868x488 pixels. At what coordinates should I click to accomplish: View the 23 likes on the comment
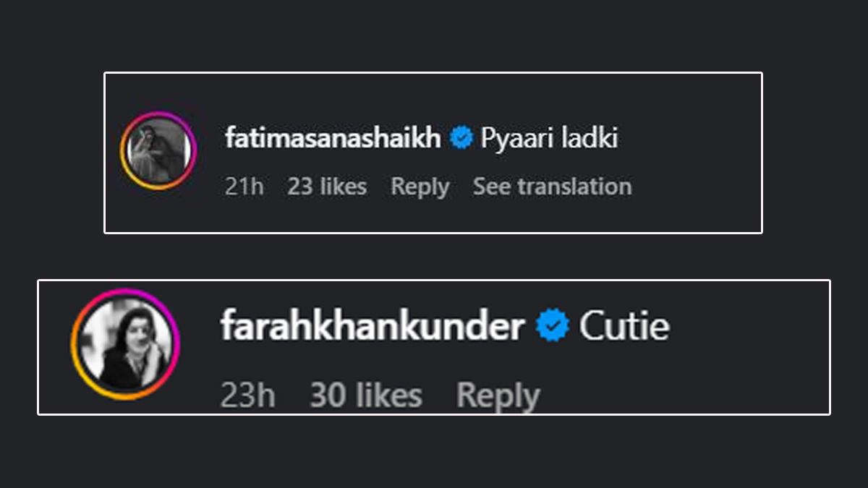pos(327,187)
